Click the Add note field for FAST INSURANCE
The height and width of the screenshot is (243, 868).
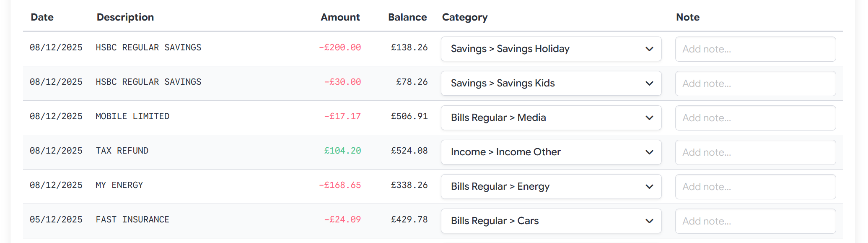(755, 221)
